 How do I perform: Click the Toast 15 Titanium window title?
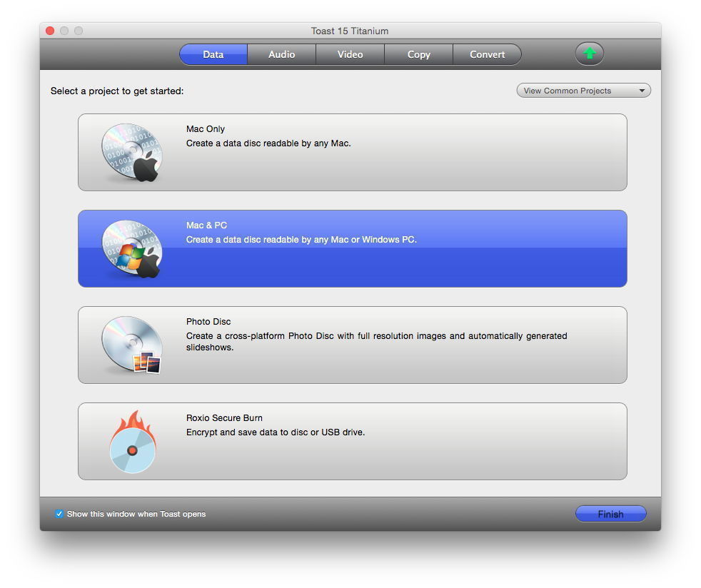click(350, 31)
